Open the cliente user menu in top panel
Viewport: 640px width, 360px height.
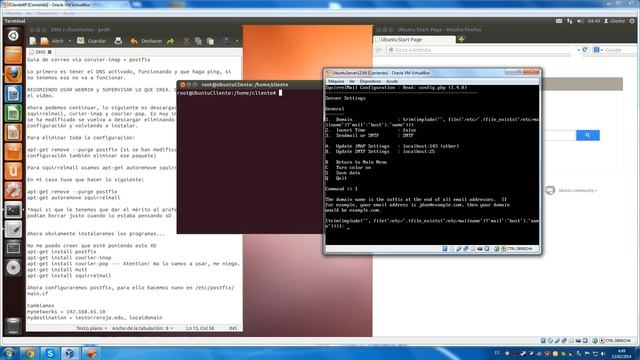(614, 21)
